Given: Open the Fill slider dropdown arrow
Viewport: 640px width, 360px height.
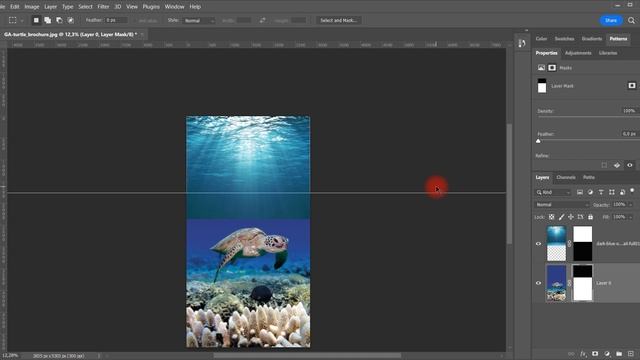Looking at the screenshot, I should point(631,217).
